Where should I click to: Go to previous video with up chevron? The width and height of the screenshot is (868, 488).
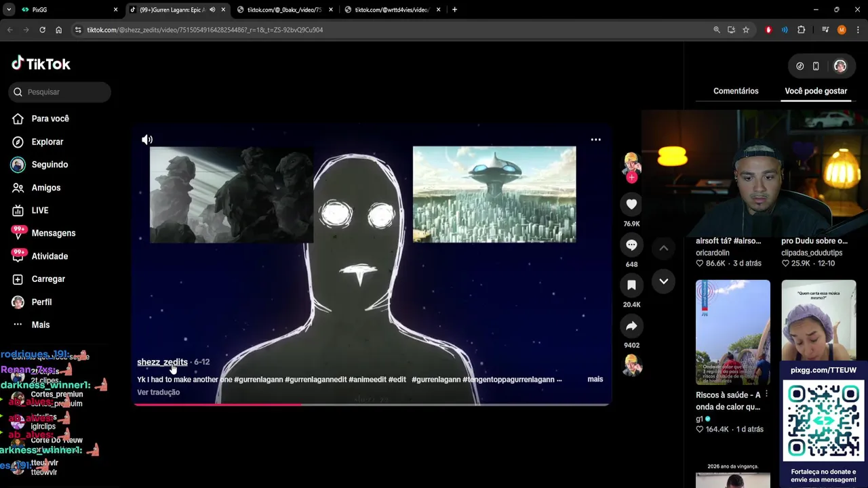click(664, 248)
